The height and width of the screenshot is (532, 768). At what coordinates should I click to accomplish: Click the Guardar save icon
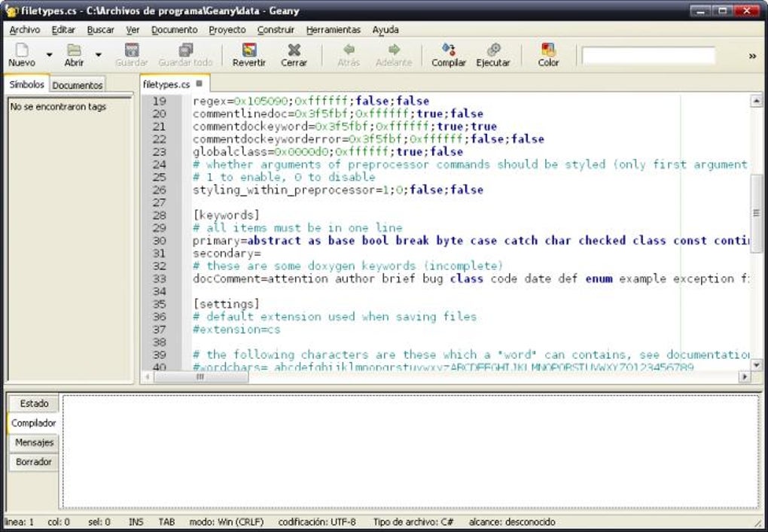coord(132,55)
